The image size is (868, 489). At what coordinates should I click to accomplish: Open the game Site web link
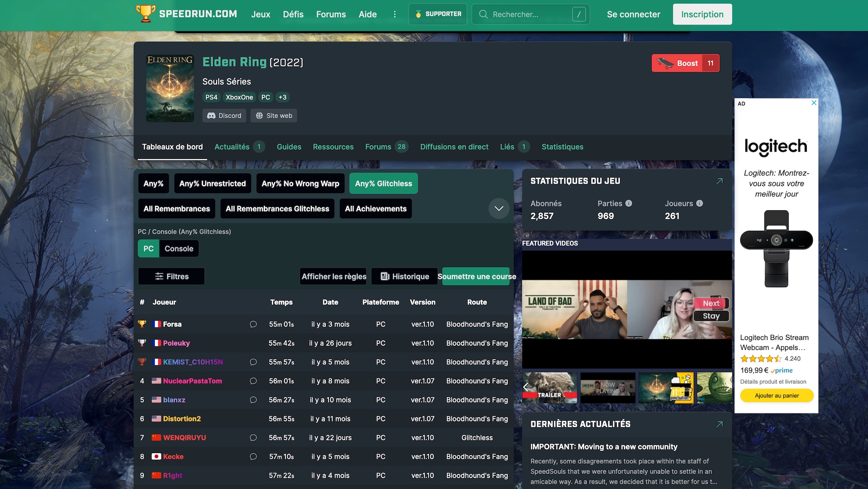coord(274,115)
